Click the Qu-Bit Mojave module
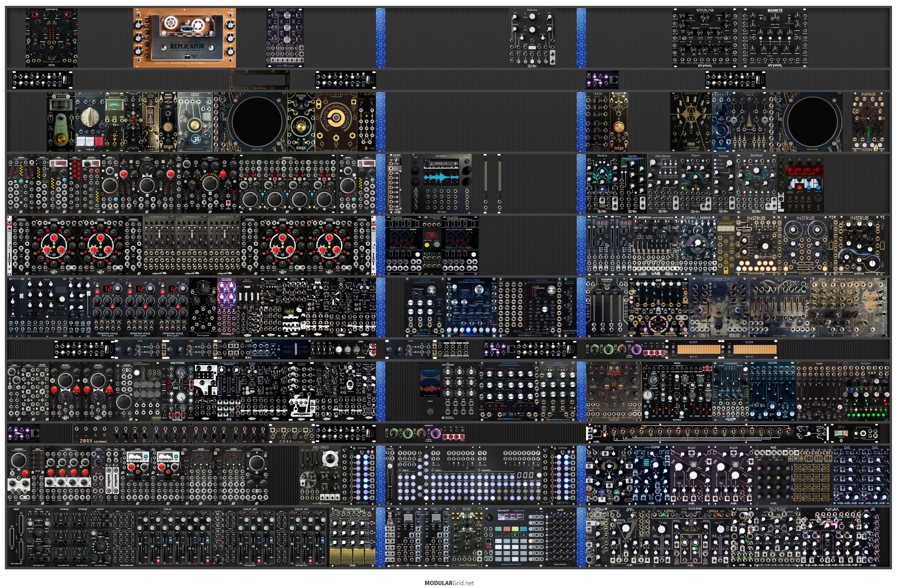This screenshot has height=588, width=899. coord(695,184)
